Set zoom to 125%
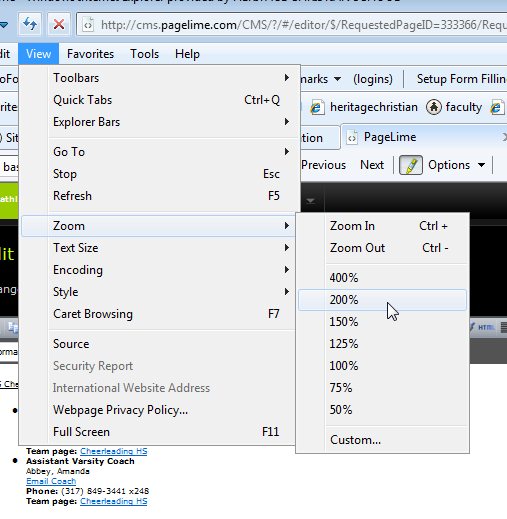This screenshot has width=507, height=519. click(x=382, y=344)
